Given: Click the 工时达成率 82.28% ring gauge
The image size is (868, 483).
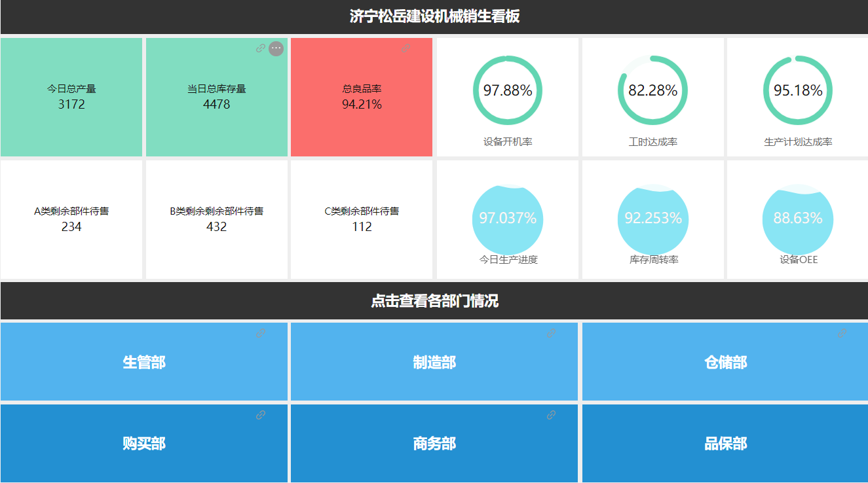Looking at the screenshot, I should [653, 90].
